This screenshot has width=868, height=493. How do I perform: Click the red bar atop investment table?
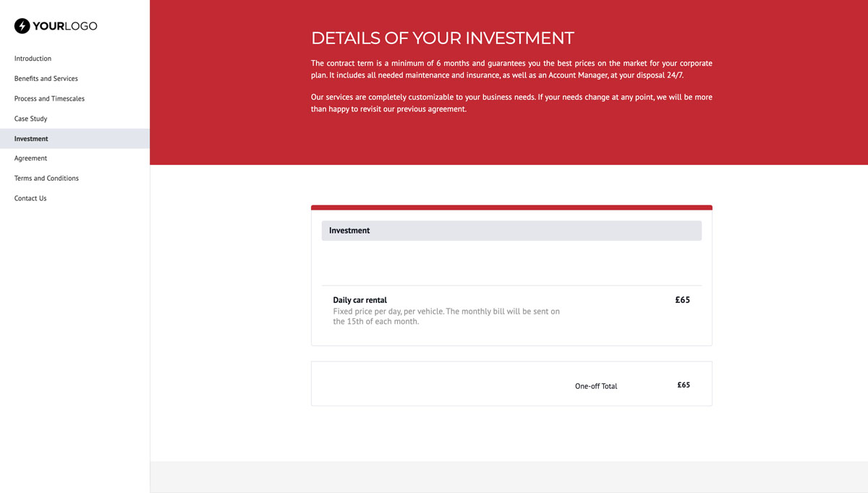click(511, 207)
